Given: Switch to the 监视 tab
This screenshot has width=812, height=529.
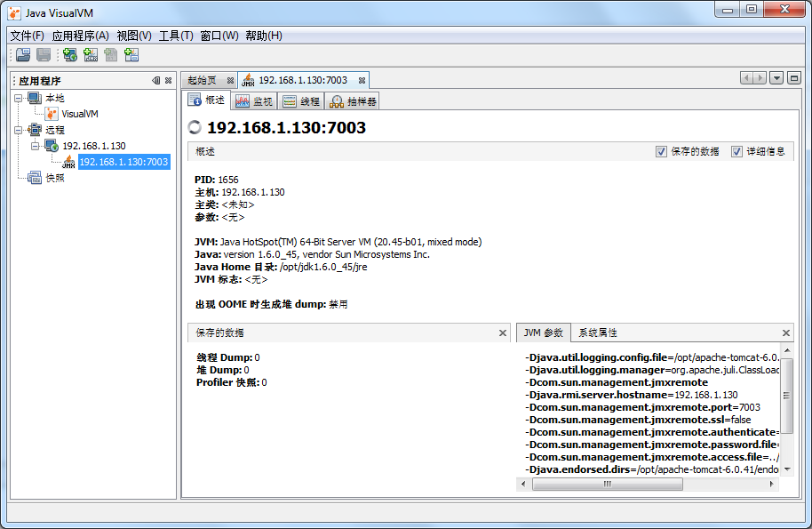Looking at the screenshot, I should point(254,101).
